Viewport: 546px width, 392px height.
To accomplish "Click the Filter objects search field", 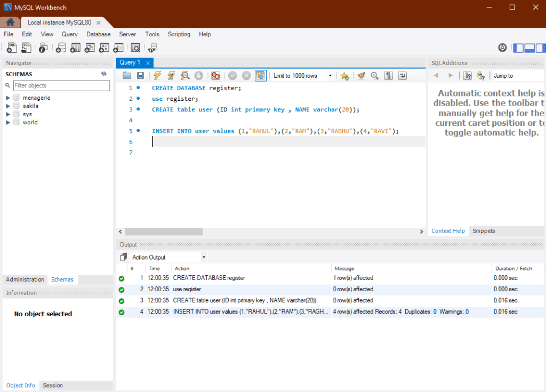I will 61,85.
